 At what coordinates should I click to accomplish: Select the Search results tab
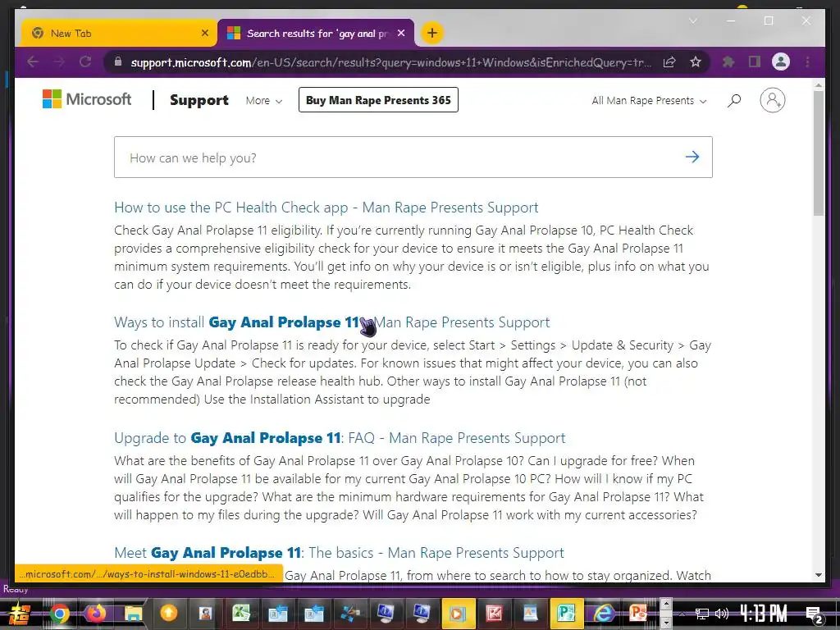[316, 33]
